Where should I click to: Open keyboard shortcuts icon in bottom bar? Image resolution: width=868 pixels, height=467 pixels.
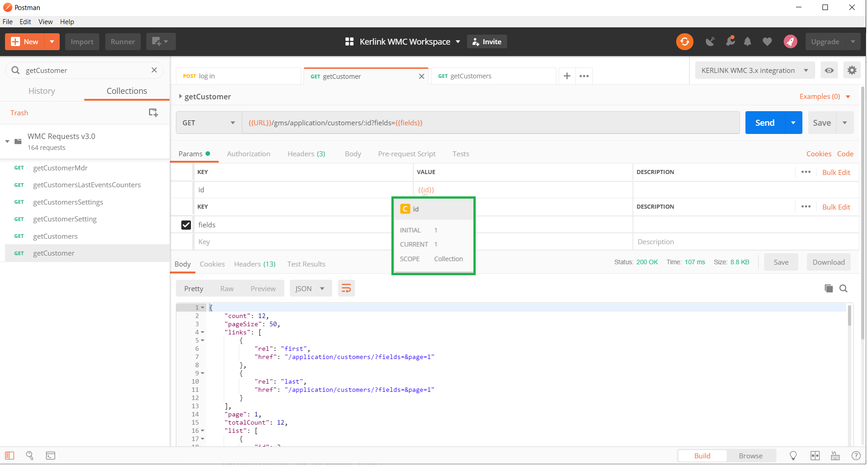click(835, 456)
